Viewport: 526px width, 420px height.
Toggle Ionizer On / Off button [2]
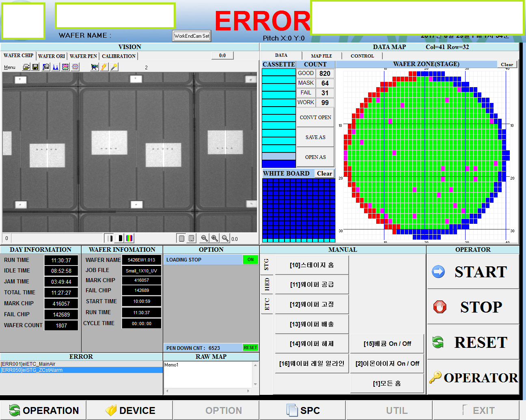click(387, 364)
